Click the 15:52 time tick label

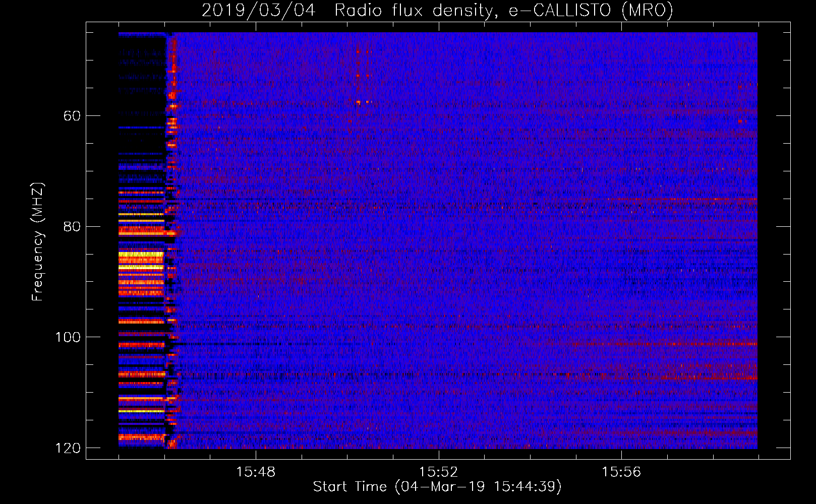[x=438, y=472]
